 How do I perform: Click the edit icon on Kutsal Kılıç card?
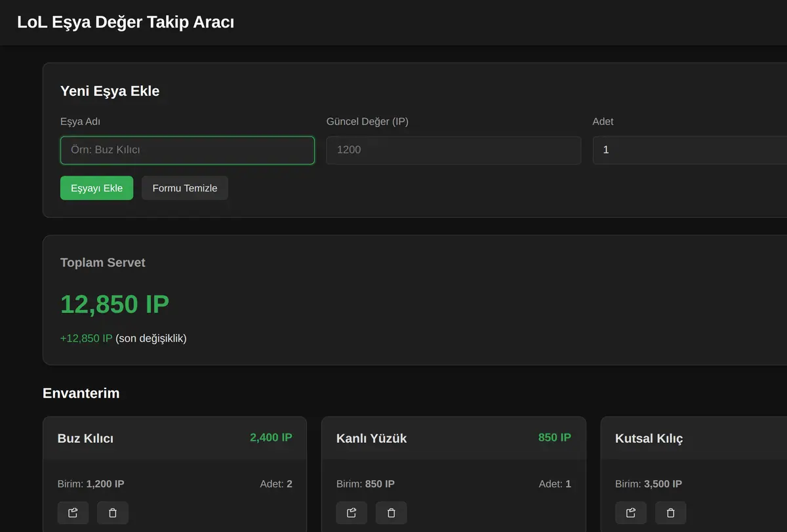pyautogui.click(x=631, y=513)
